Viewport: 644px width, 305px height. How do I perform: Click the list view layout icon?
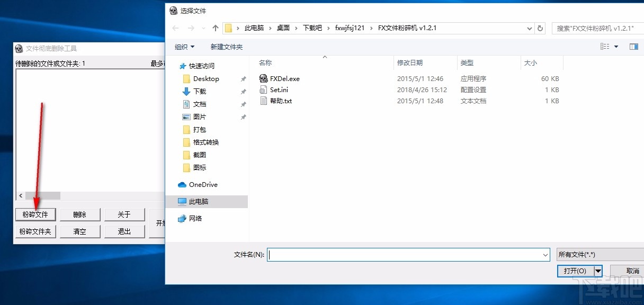(604, 46)
